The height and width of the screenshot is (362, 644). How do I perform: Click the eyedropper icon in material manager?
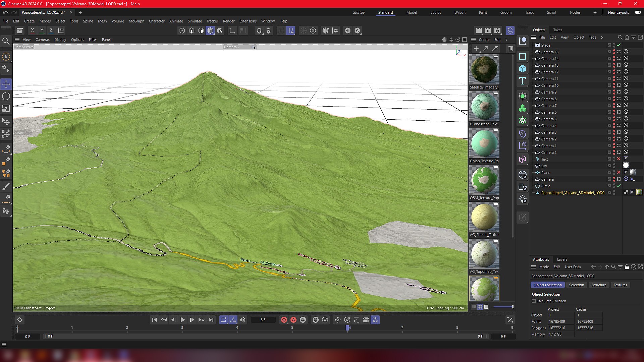click(495, 49)
